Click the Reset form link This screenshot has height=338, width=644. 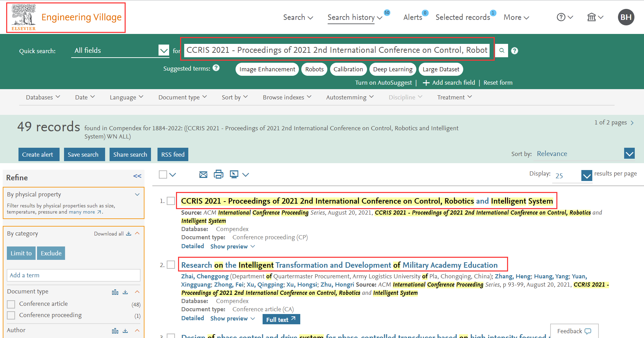(x=498, y=83)
